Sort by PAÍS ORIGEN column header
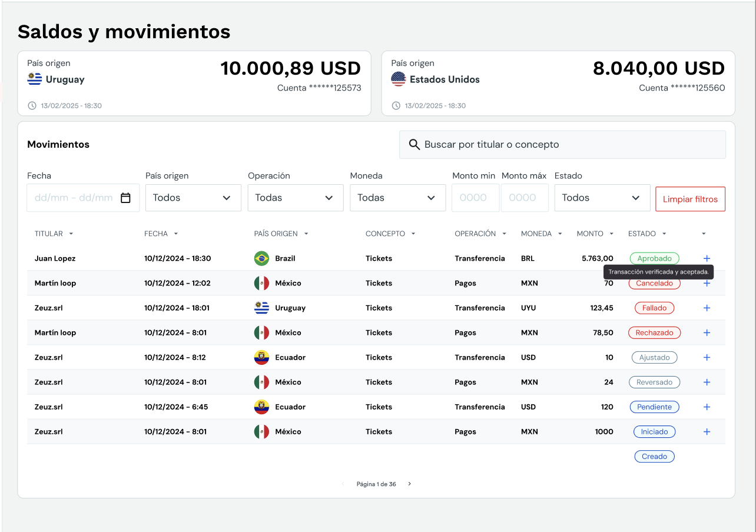Screen dimensions: 756x532 pos(281,234)
